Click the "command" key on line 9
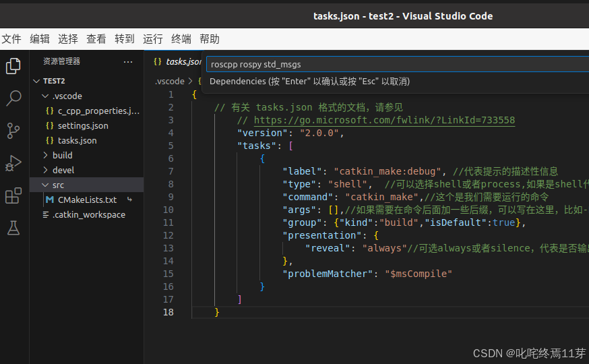The height and width of the screenshot is (364, 589). 308,197
